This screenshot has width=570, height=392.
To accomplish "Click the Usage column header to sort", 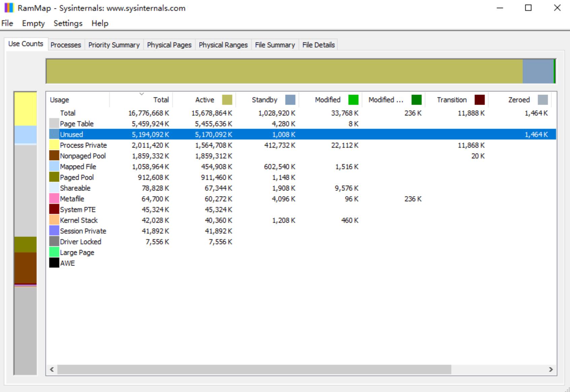I will (x=59, y=100).
